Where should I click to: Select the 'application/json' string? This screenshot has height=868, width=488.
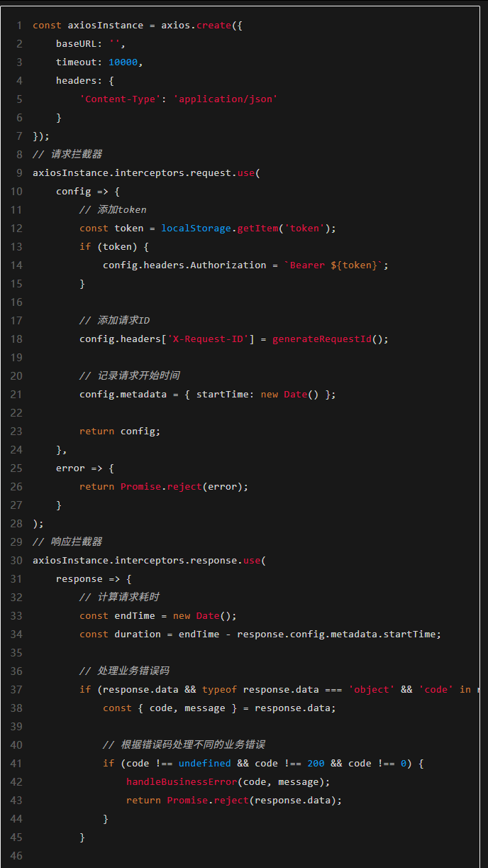point(225,99)
